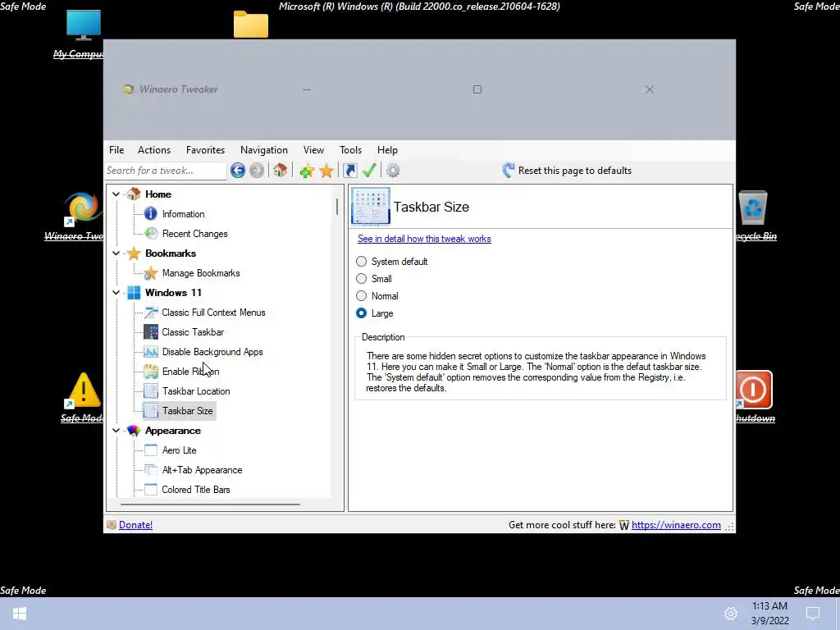This screenshot has width=840, height=630.
Task: Select the Taskbar Size tree item
Action: coord(188,411)
